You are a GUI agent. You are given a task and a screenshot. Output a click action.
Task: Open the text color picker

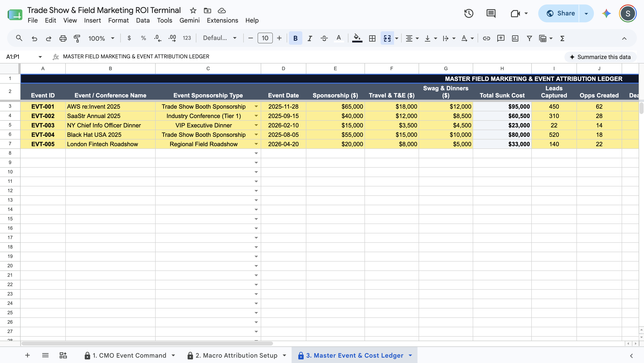(x=339, y=38)
